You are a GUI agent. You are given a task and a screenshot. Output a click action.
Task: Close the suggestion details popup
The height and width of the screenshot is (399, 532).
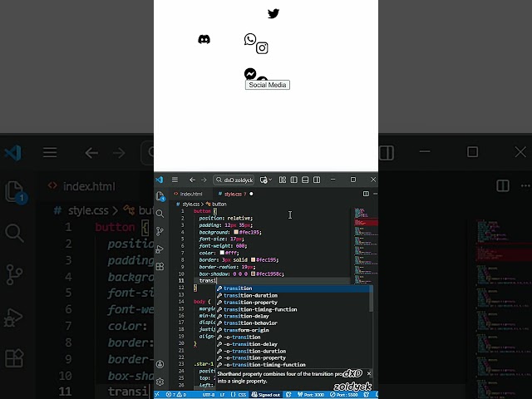369,373
